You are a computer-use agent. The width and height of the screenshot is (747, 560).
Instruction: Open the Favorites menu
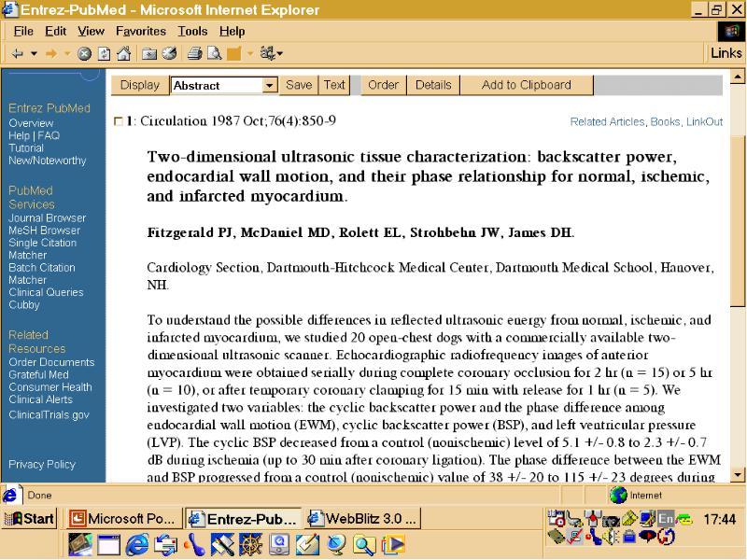(x=141, y=32)
